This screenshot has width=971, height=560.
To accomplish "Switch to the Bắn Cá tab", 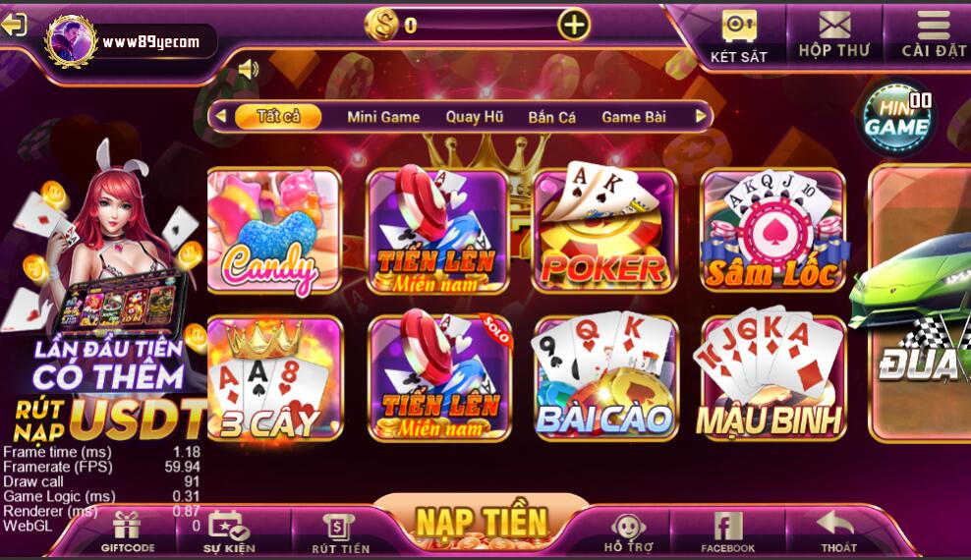I will [551, 117].
